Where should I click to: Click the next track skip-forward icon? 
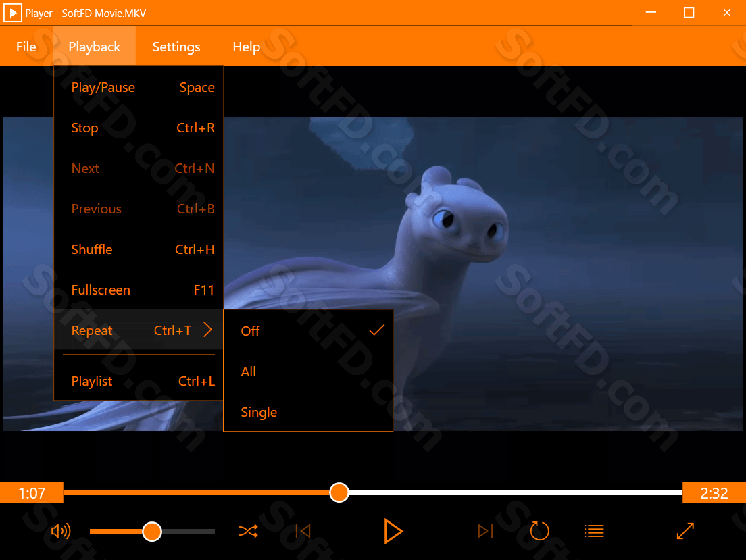pos(485,531)
